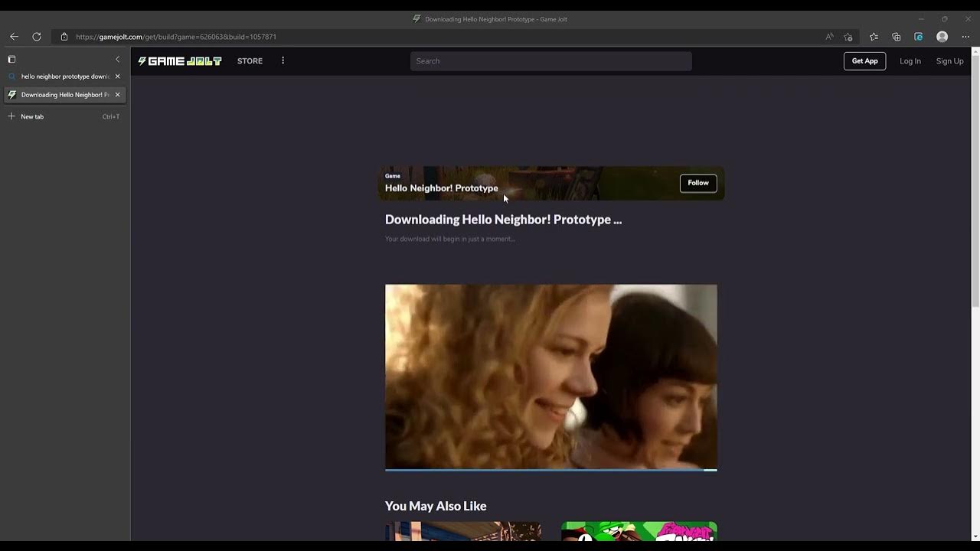Reload the page with the refresh icon
The image size is (980, 551).
[36, 37]
